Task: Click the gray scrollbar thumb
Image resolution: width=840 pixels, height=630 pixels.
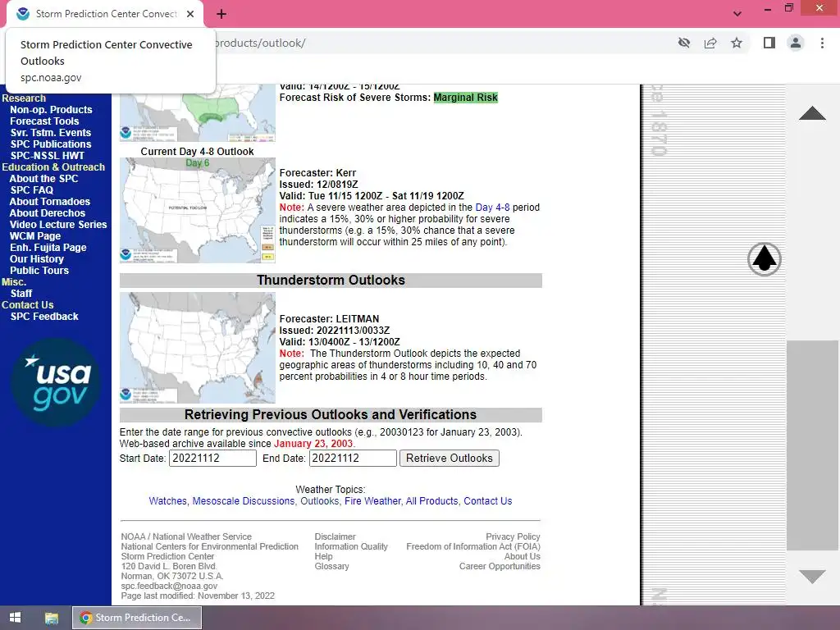Action: click(812, 445)
